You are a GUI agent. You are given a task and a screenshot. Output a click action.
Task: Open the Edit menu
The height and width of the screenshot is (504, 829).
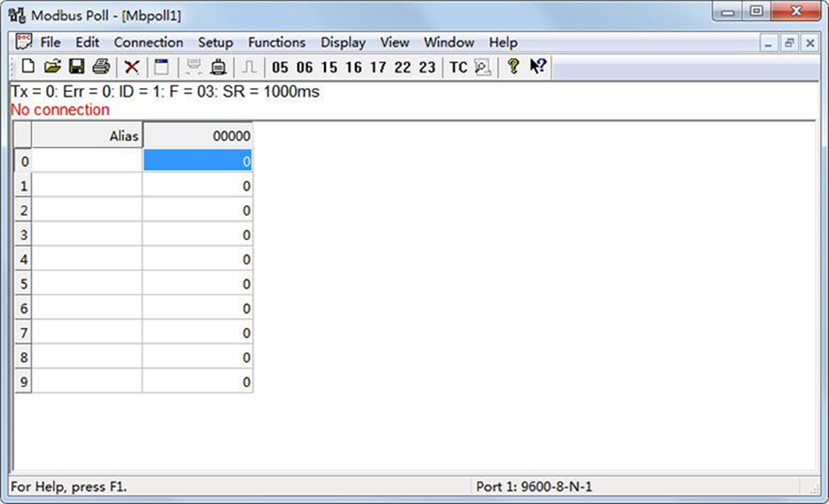[x=87, y=43]
